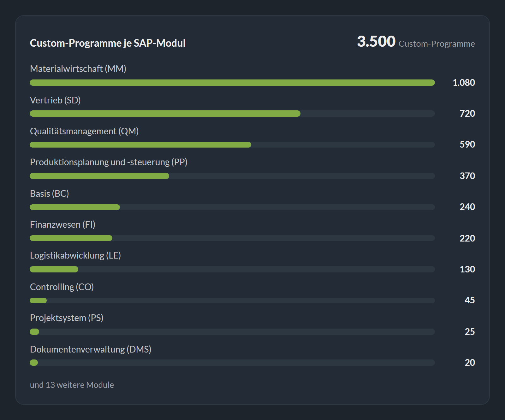The image size is (505, 420).
Task: Click the label 'Finanzwesen (FI)'
Action: (x=62, y=225)
